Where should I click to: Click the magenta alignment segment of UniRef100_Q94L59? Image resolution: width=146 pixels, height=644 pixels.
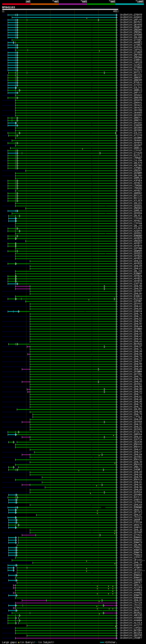[x=23, y=289]
